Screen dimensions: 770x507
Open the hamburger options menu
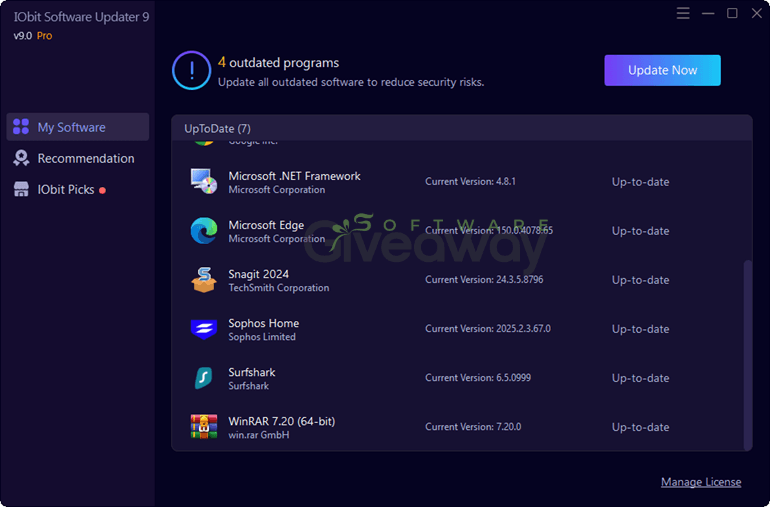[683, 13]
